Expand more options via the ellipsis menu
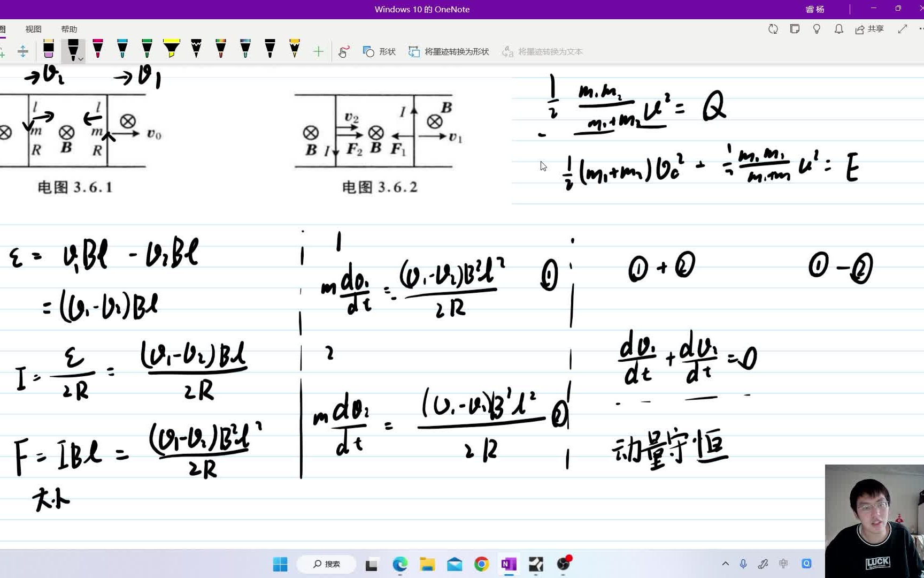 [921, 29]
